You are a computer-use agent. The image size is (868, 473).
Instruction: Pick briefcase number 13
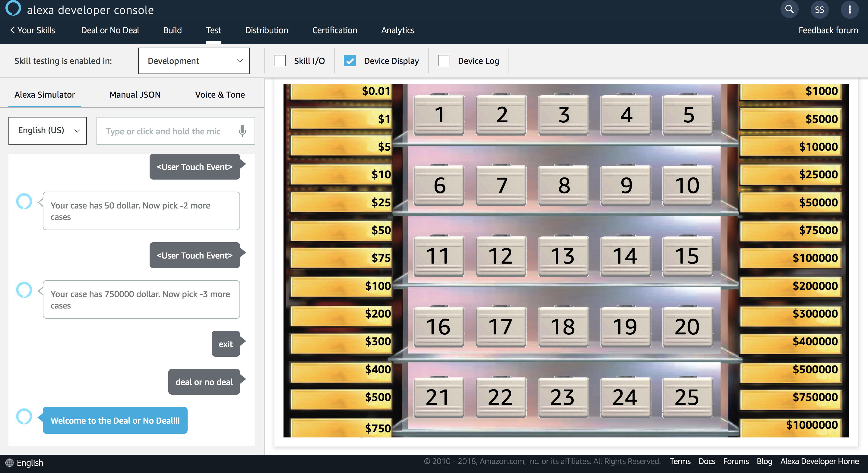[563, 256]
